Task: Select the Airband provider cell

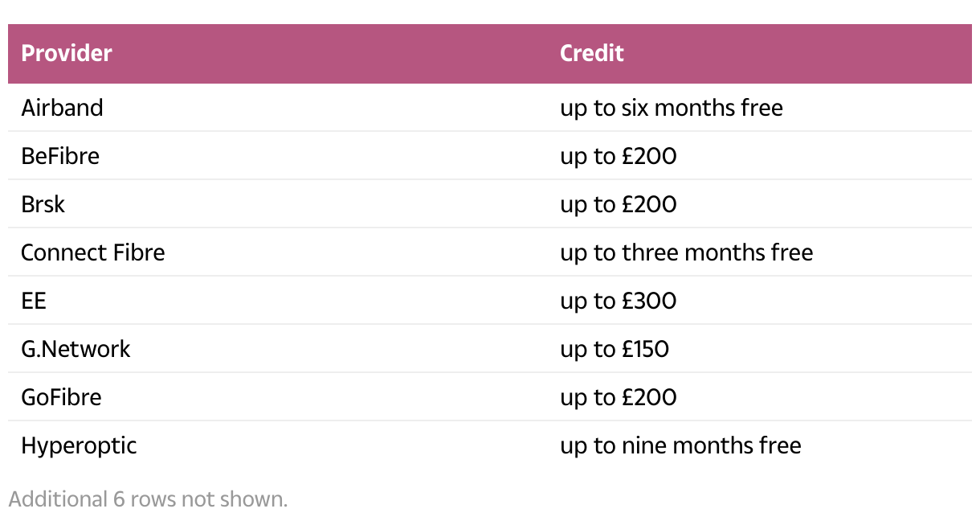Action: [x=63, y=108]
